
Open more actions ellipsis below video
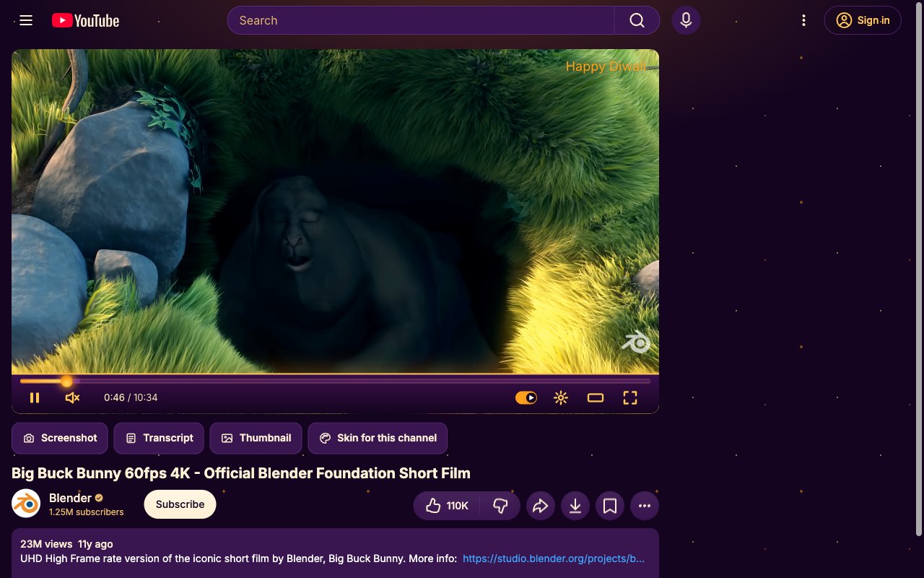click(x=645, y=506)
